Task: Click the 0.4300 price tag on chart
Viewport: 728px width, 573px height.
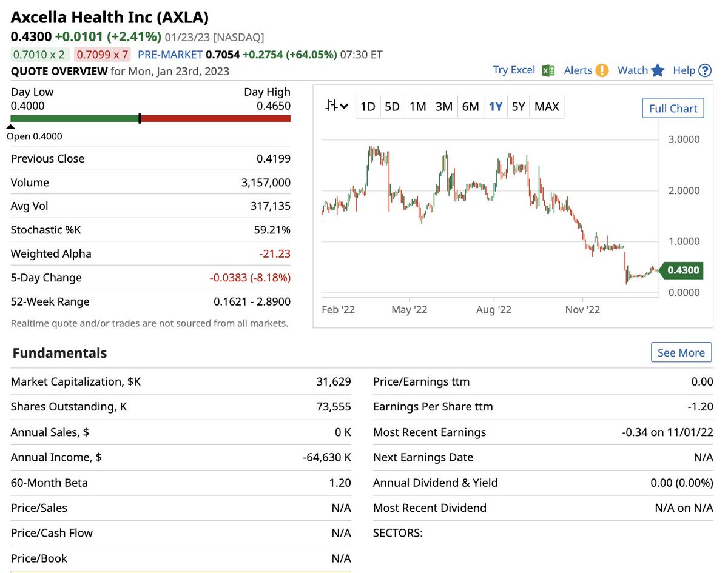Action: point(681,270)
